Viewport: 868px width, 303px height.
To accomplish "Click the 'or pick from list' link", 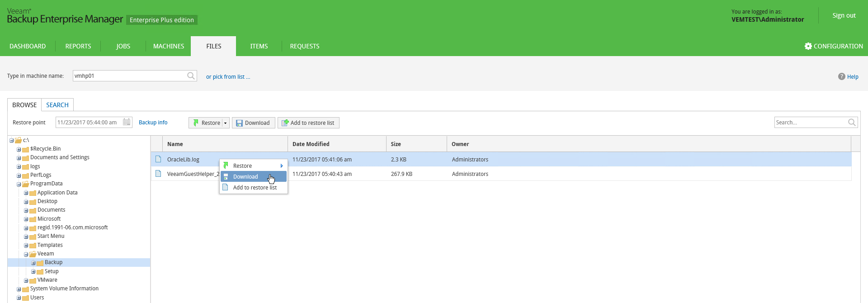I will 228,77.
